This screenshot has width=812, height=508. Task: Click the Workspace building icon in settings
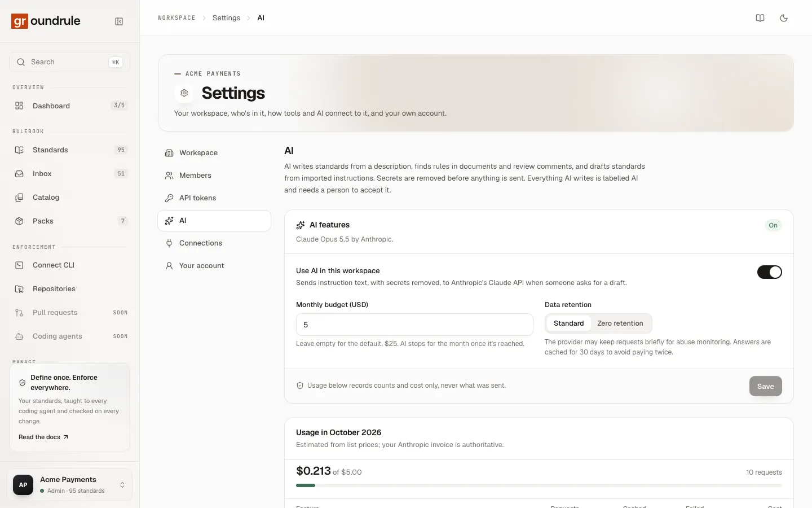point(169,152)
